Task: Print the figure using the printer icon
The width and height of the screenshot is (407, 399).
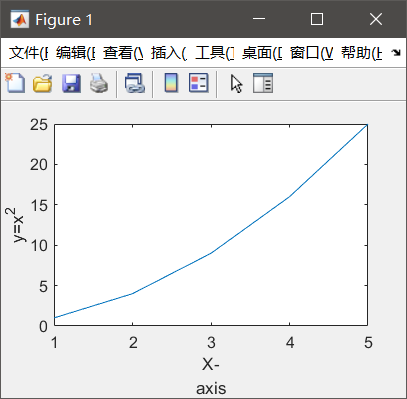Action: point(99,83)
